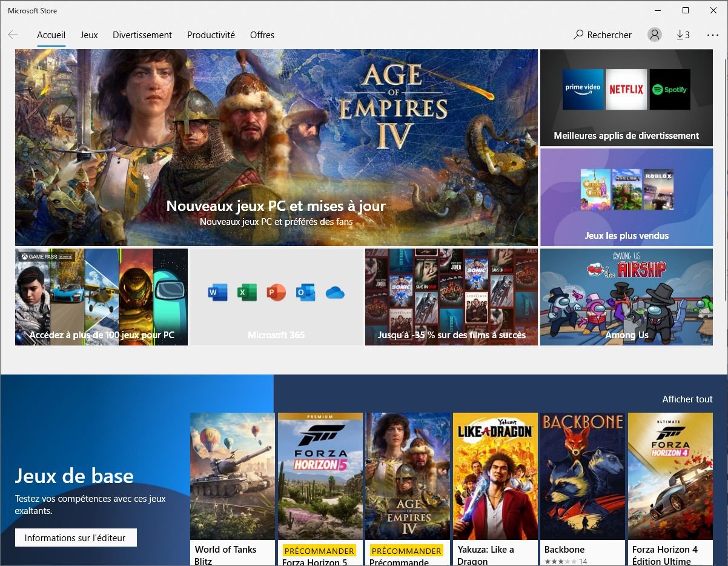The image size is (728, 566).
Task: Switch to the Jeux tab
Action: pos(89,35)
